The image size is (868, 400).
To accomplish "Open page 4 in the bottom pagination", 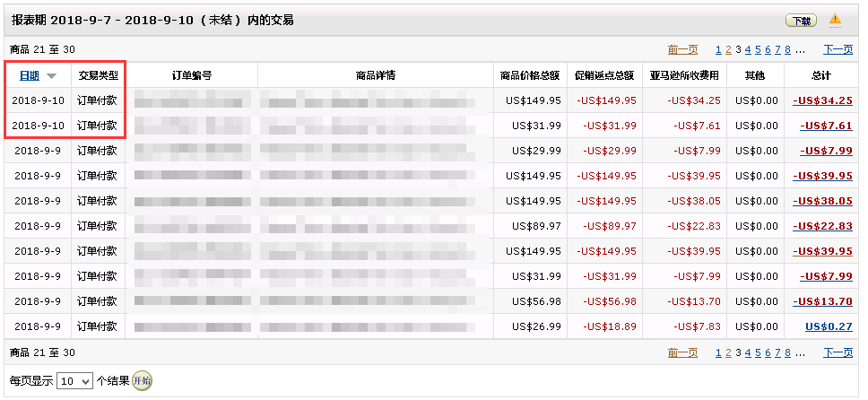I will [x=748, y=352].
